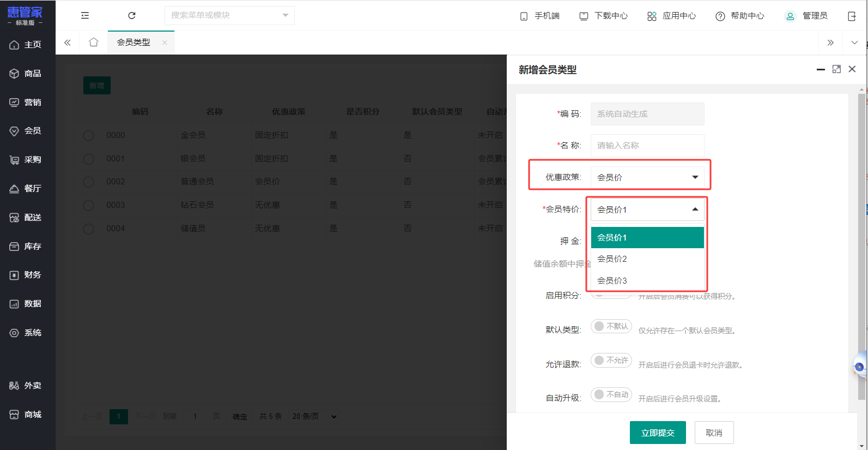Select the radio button for row 0000
Viewport: 868px width, 450px height.
tap(88, 135)
